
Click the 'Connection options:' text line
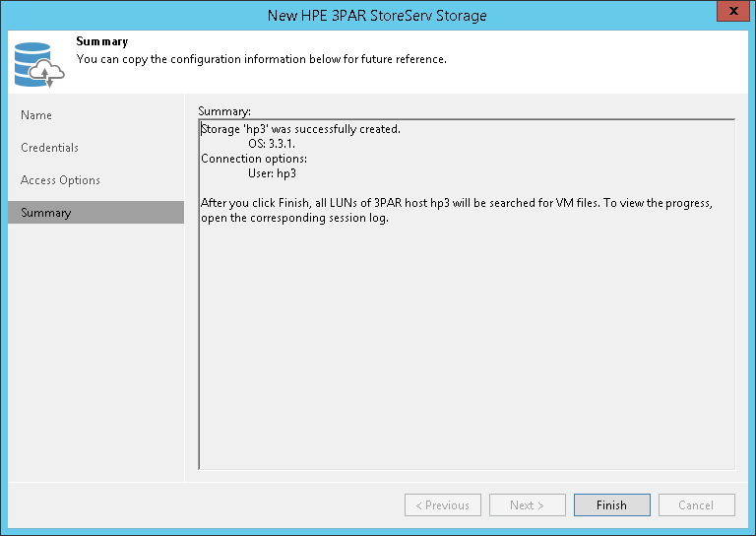[254, 159]
